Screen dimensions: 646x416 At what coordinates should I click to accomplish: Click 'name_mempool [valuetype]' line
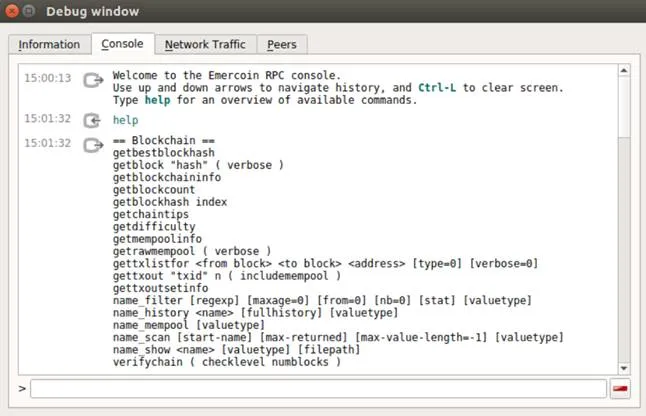(x=189, y=325)
